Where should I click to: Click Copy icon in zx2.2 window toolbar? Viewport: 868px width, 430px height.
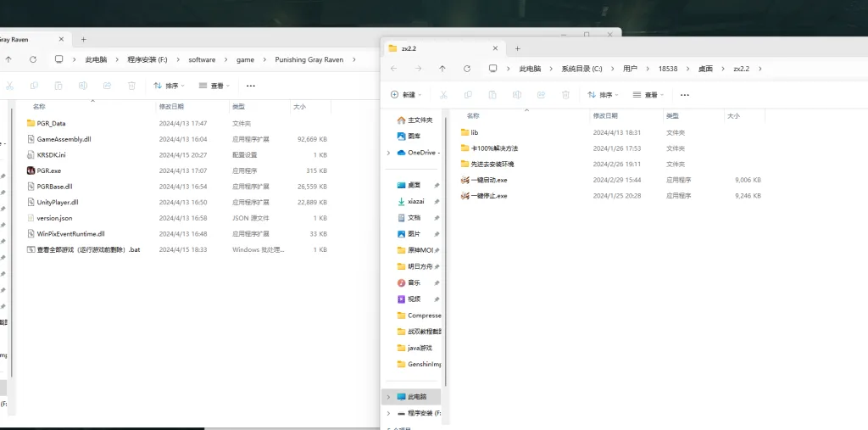[x=468, y=95]
